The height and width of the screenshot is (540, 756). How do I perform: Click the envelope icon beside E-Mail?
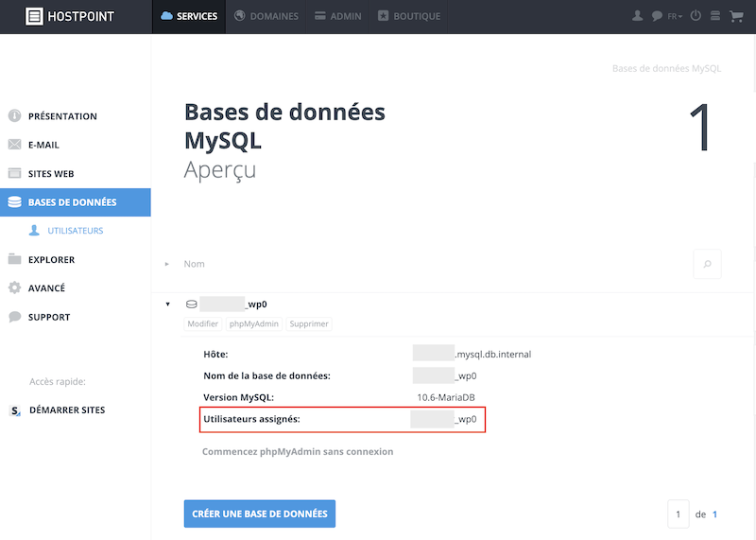click(14, 145)
